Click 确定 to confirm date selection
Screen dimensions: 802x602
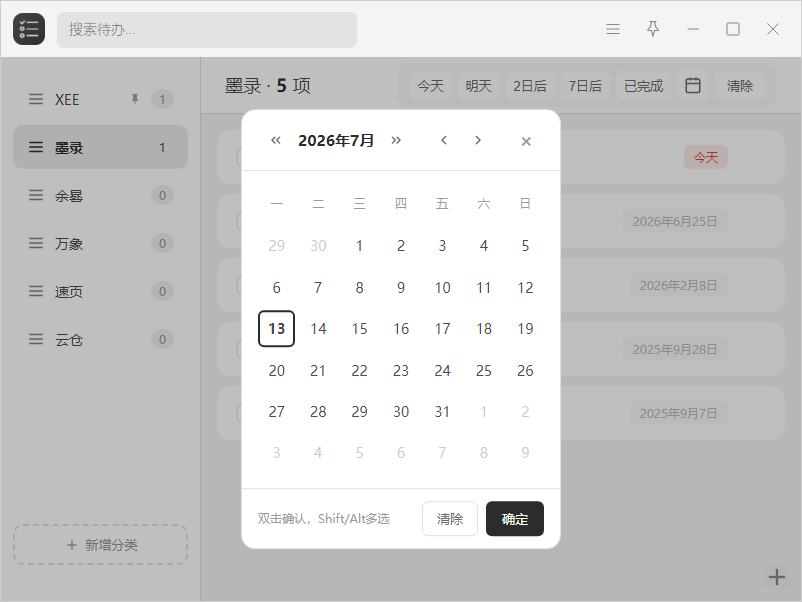(515, 519)
